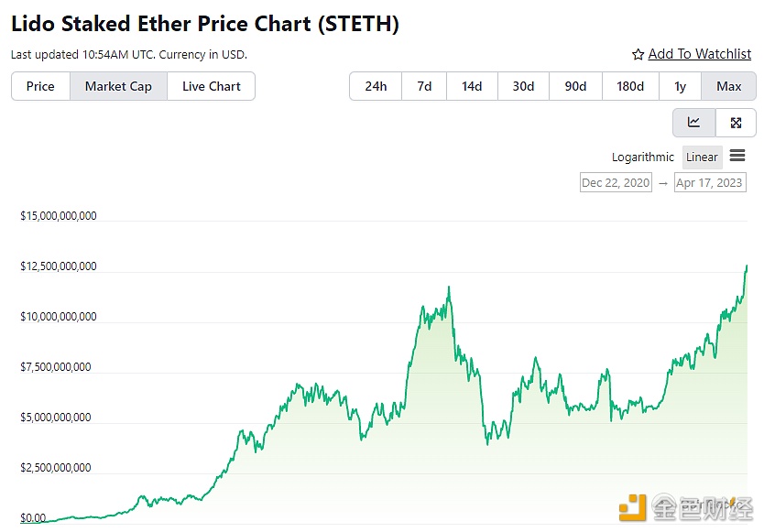Click the line chart view icon
The image size is (764, 532).
[x=693, y=123]
